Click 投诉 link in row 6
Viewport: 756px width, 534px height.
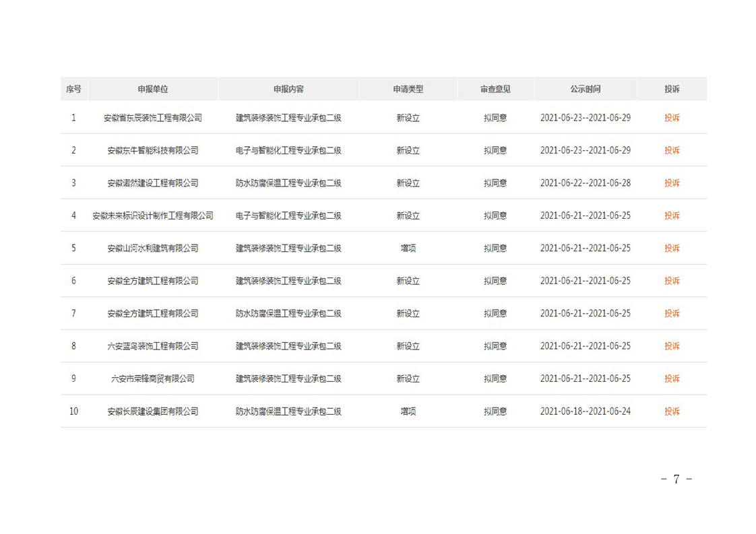(x=672, y=281)
